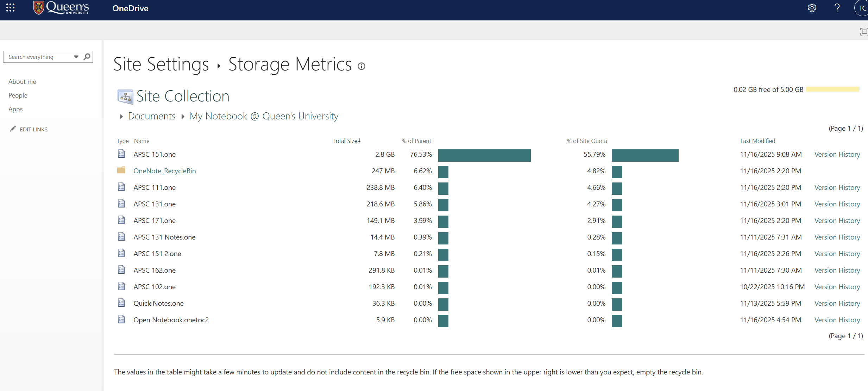Image resolution: width=868 pixels, height=391 pixels.
Task: Click the Name column header
Action: point(141,141)
